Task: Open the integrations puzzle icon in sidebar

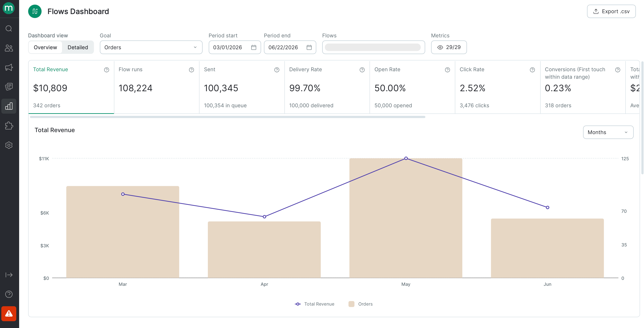Action: (x=9, y=126)
